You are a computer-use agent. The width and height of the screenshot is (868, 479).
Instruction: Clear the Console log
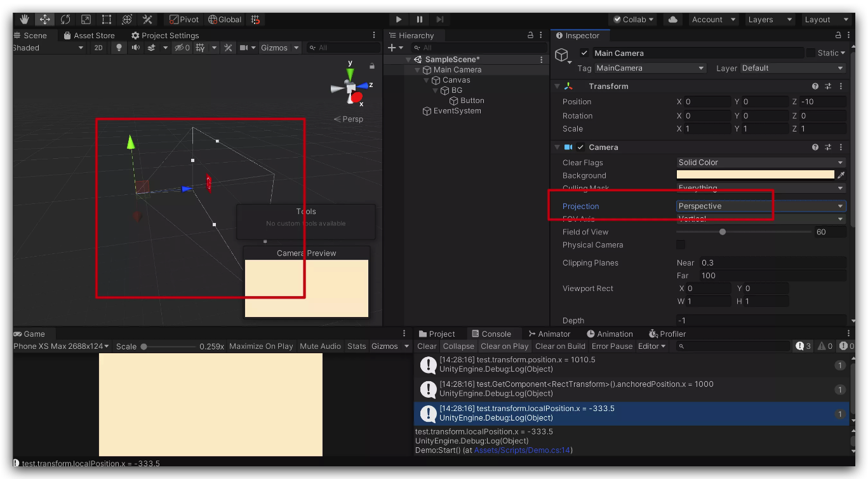click(427, 346)
